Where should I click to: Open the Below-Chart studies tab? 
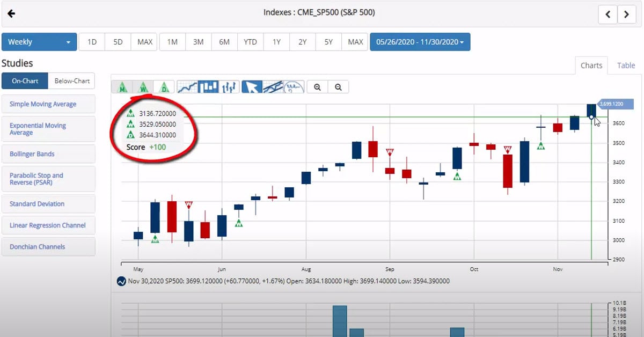72,81
